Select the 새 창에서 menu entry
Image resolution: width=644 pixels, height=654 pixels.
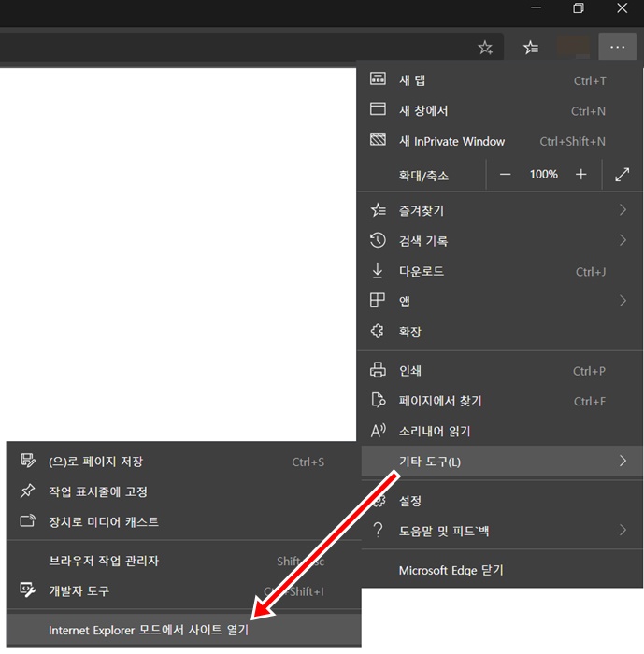[500, 110]
